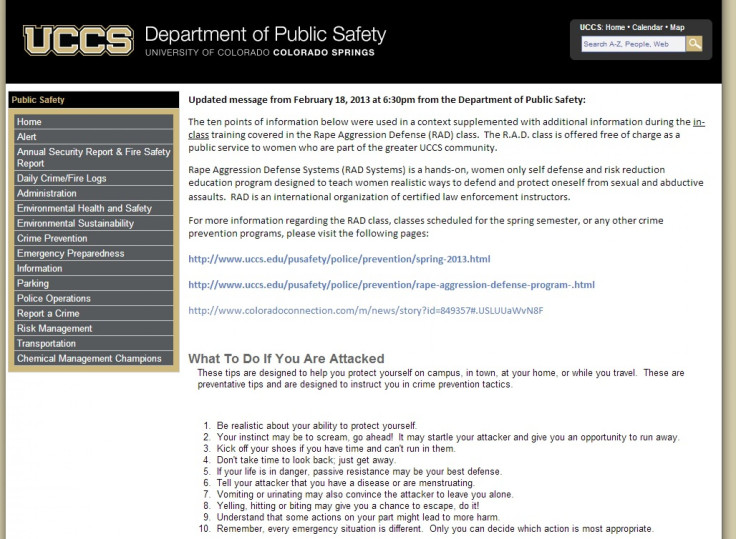Image resolution: width=736 pixels, height=539 pixels.
Task: Click University of Colorado Colorado Springs subtitle
Action: pos(260,53)
